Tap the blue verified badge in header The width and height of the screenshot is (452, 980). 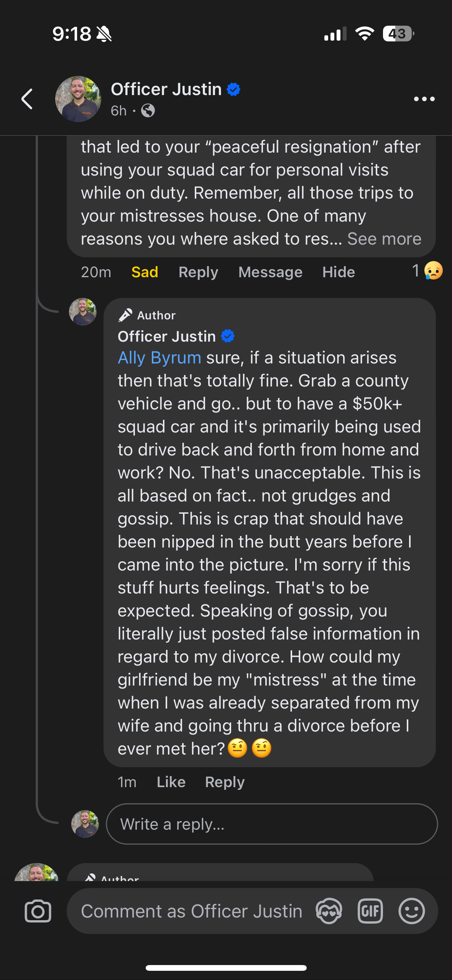[233, 89]
